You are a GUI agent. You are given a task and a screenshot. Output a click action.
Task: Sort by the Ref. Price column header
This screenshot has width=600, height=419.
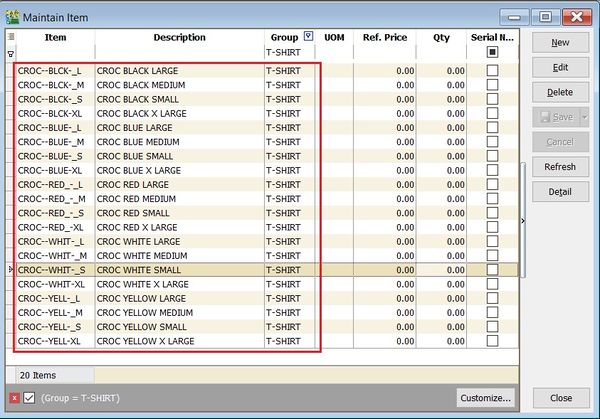385,37
